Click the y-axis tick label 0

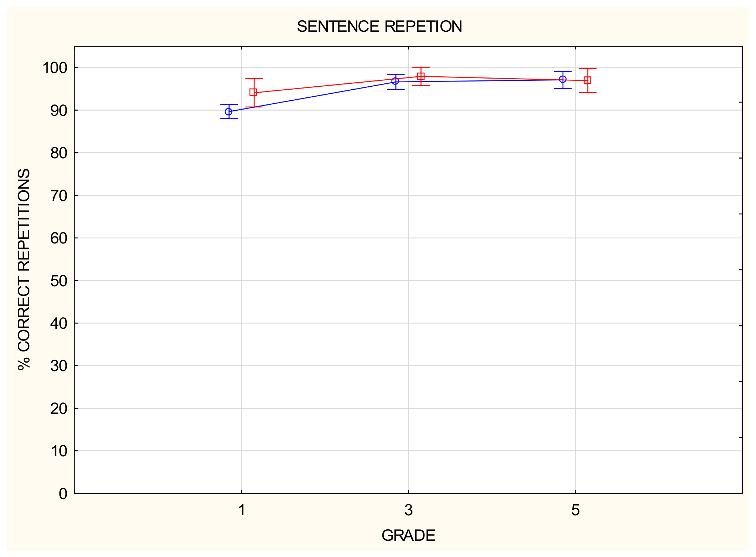tap(63, 494)
